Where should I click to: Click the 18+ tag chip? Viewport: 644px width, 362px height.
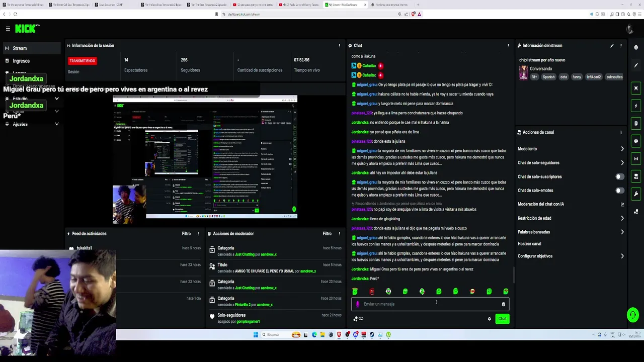click(x=534, y=77)
